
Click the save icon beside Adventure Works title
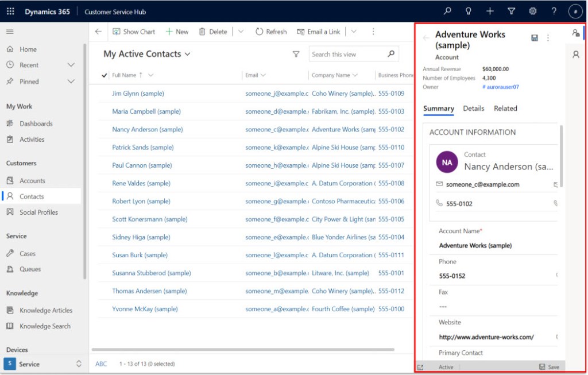point(535,38)
